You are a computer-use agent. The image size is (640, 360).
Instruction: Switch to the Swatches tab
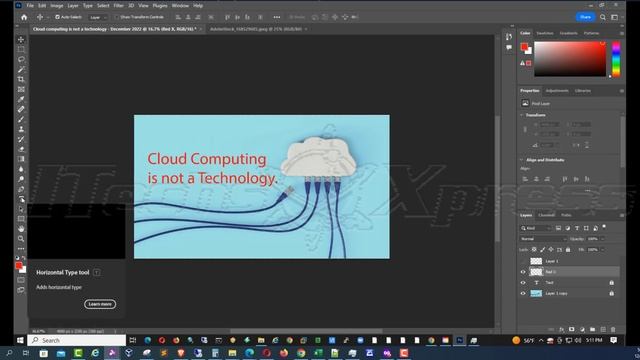544,33
